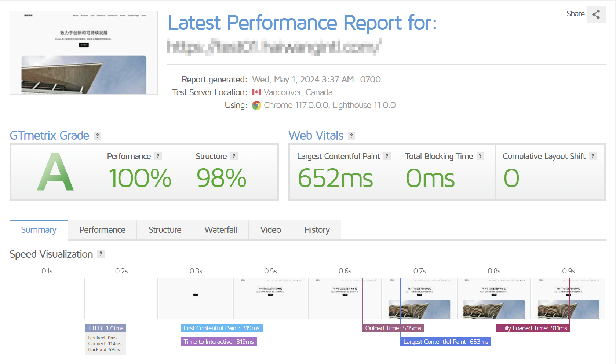Screen dimensions: 616x364
Task: Open the Structure tab
Action: click(x=165, y=230)
